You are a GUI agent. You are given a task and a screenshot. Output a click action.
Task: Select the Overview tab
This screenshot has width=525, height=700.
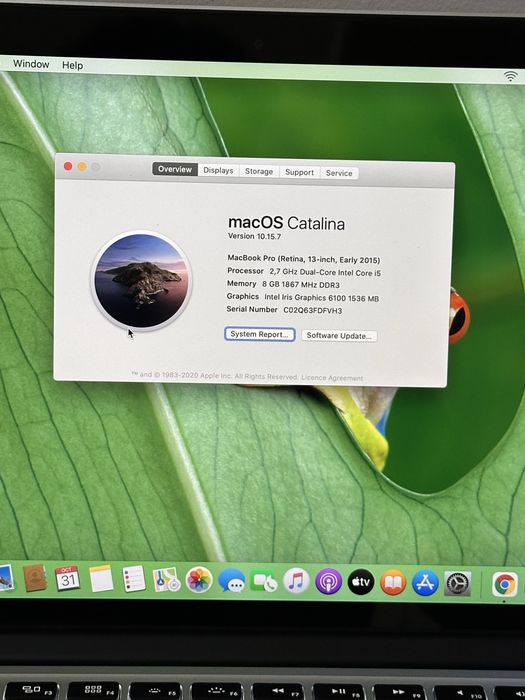tap(175, 169)
